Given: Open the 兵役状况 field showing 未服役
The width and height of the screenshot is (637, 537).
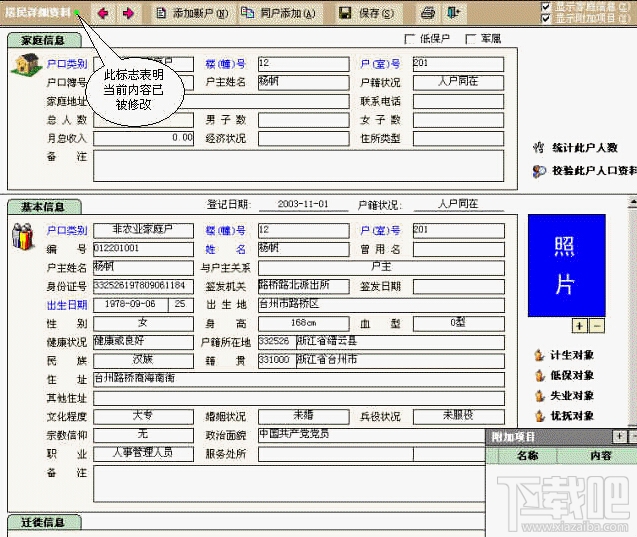Looking at the screenshot, I should pyautogui.click(x=459, y=416).
